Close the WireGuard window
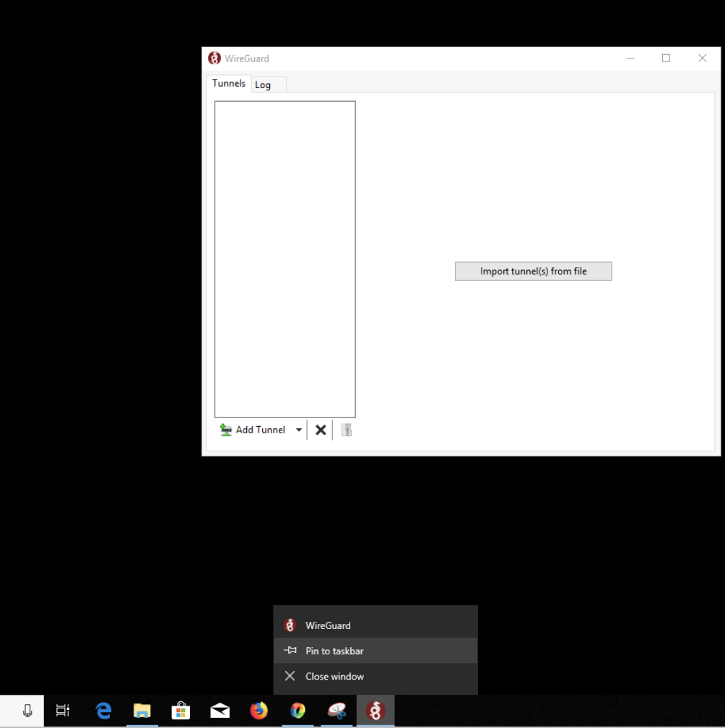The height and width of the screenshot is (728, 725). click(x=703, y=58)
